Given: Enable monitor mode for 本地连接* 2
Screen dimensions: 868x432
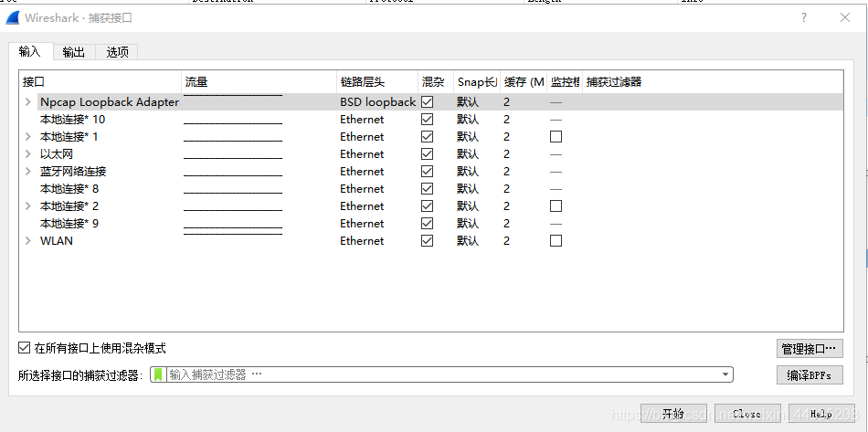Looking at the screenshot, I should 556,205.
